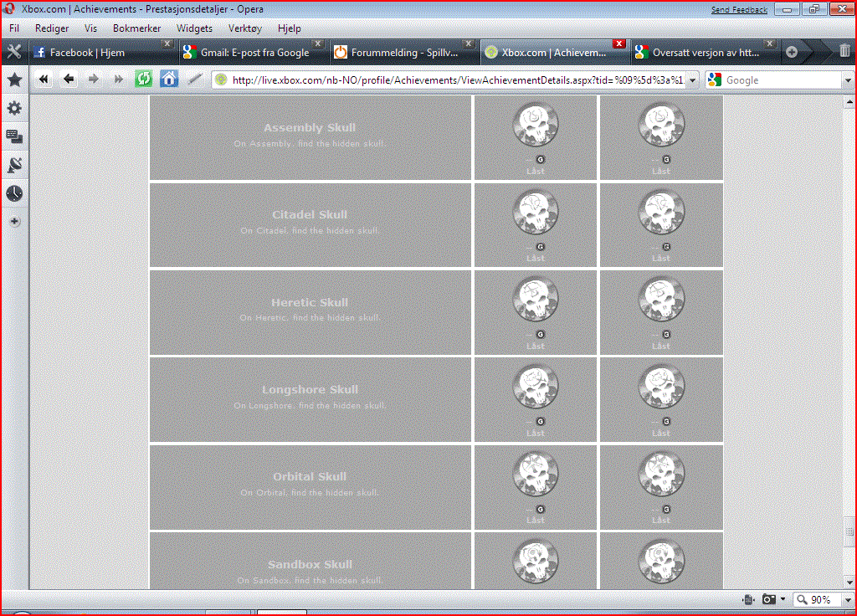Switch to the Oversatt versjon av htt... tab
Screen dimensions: 857x616
pyautogui.click(x=705, y=53)
